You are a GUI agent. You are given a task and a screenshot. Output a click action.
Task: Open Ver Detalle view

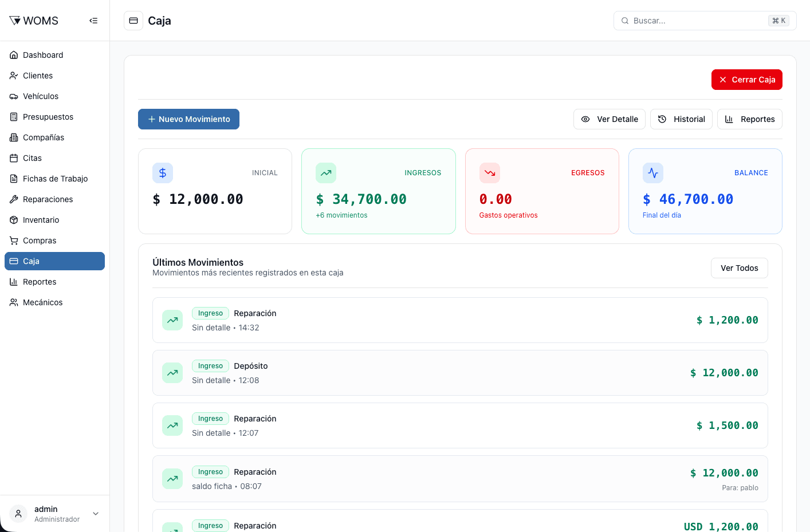point(609,119)
